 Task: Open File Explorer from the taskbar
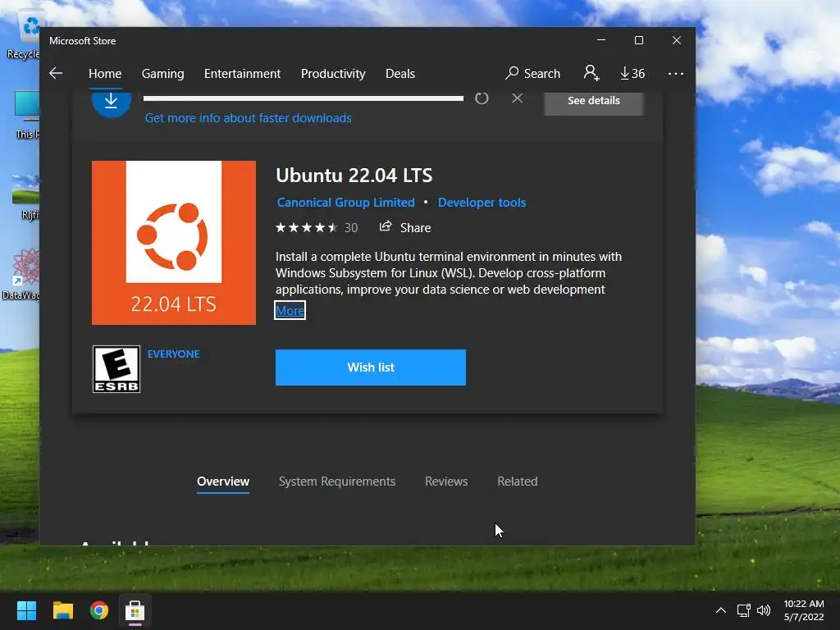click(x=62, y=610)
